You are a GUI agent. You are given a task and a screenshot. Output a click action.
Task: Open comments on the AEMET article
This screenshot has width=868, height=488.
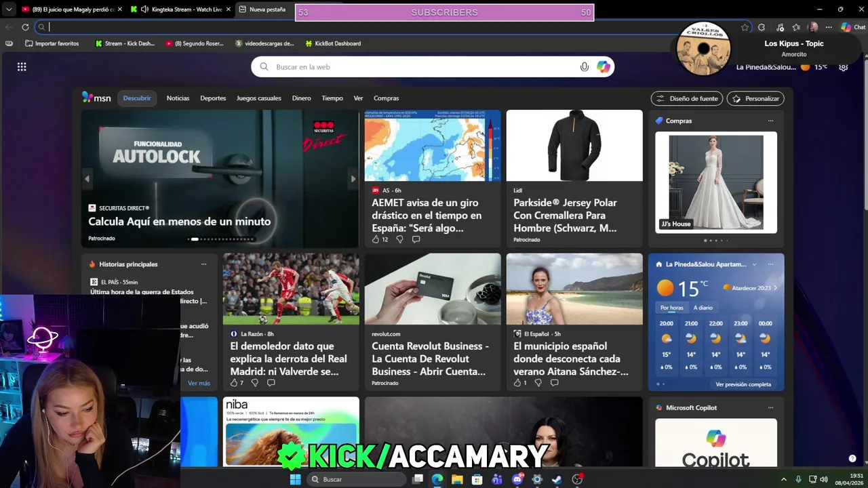pyautogui.click(x=416, y=239)
